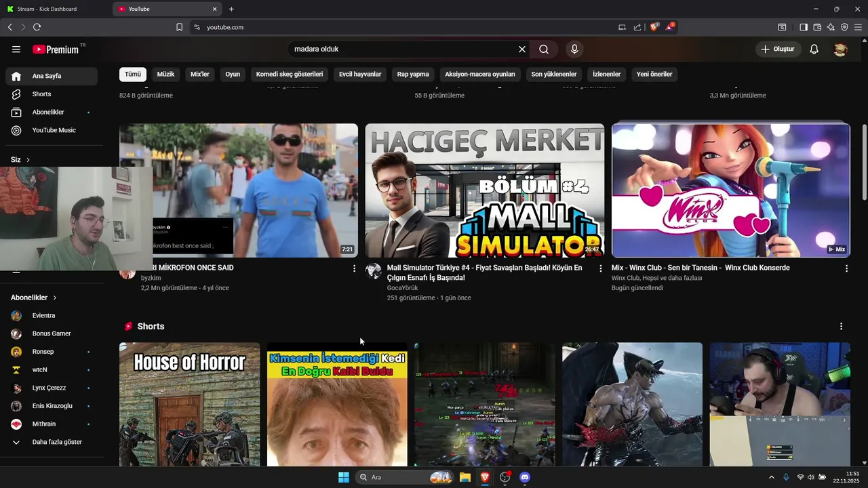
Task: Open the browser main menu
Action: (x=858, y=27)
